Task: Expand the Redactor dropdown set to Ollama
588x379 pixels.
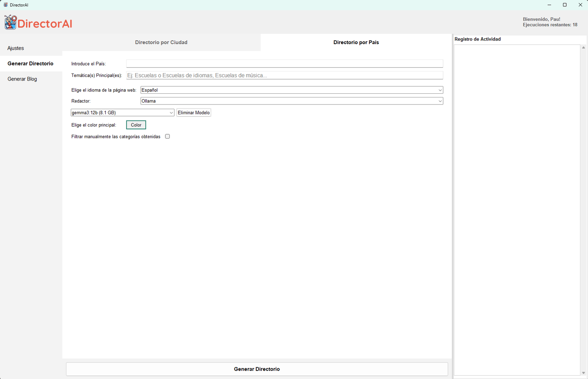Action: (291, 101)
